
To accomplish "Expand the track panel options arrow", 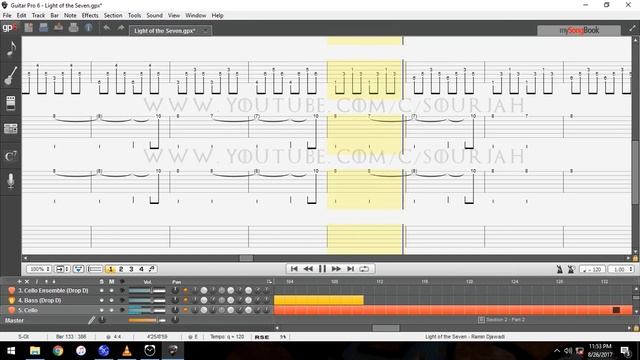I will (269, 282).
